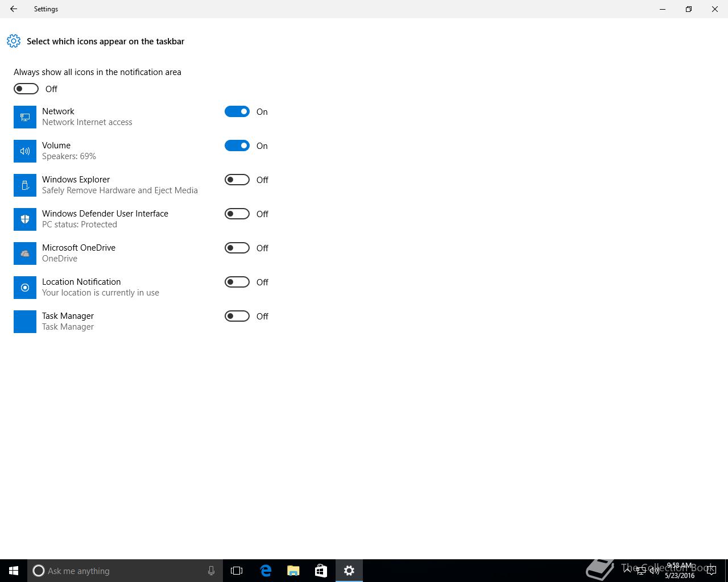Viewport: 728px width, 582px height.
Task: Click the Microsoft OneDrive label
Action: click(x=78, y=248)
